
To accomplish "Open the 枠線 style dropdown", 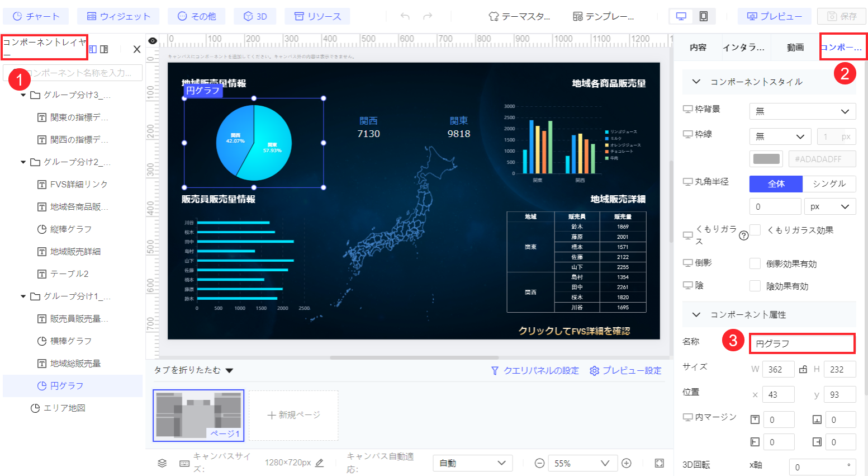I will (x=780, y=136).
